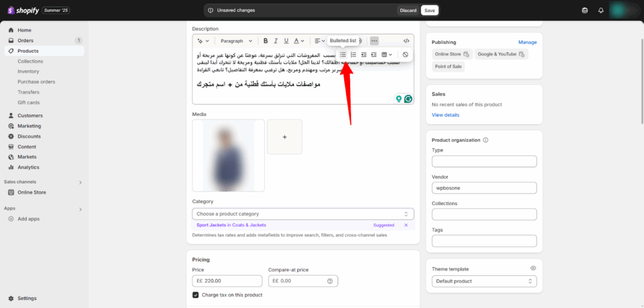
Task: Open the Paragraph style dropdown
Action: pyautogui.click(x=236, y=41)
